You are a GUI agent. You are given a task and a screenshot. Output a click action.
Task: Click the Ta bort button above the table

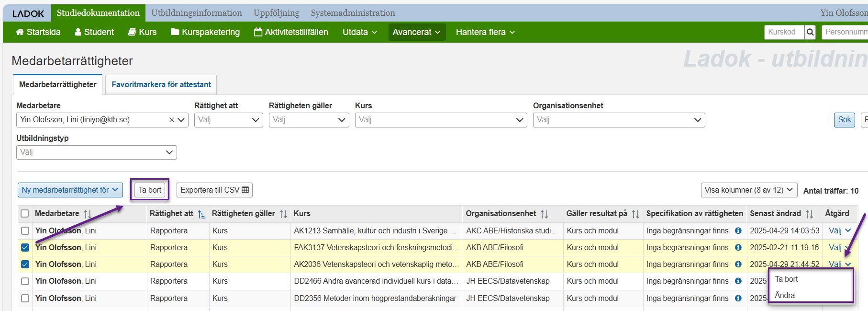click(x=150, y=190)
